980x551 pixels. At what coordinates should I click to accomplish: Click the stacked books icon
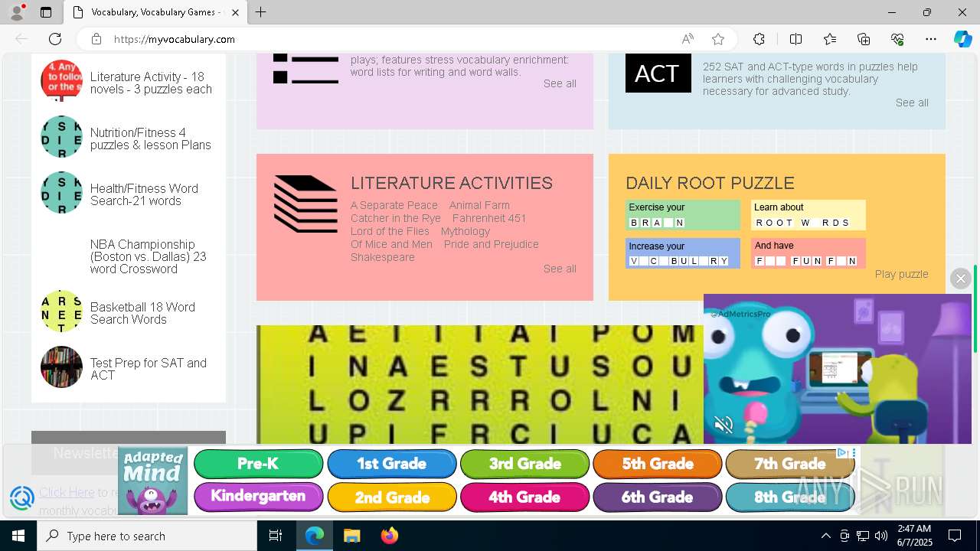coord(305,204)
